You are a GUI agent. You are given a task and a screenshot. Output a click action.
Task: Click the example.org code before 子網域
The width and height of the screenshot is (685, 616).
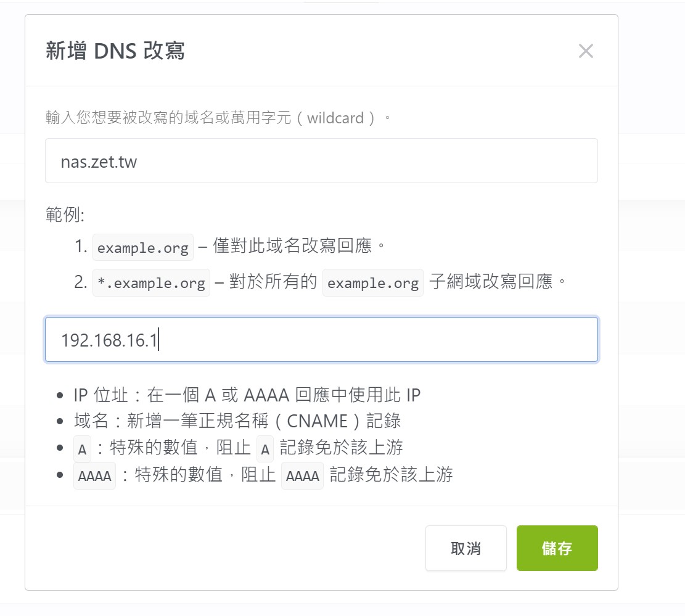click(x=373, y=283)
